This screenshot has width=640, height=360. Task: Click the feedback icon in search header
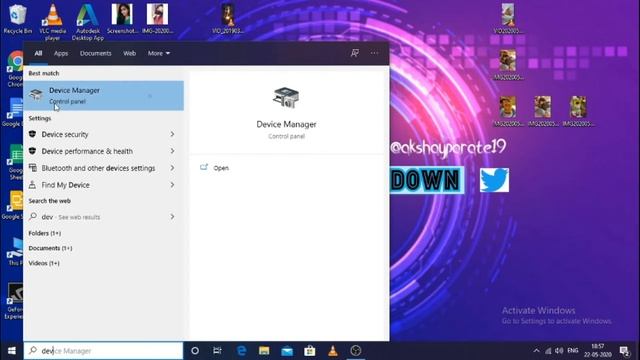[355, 53]
